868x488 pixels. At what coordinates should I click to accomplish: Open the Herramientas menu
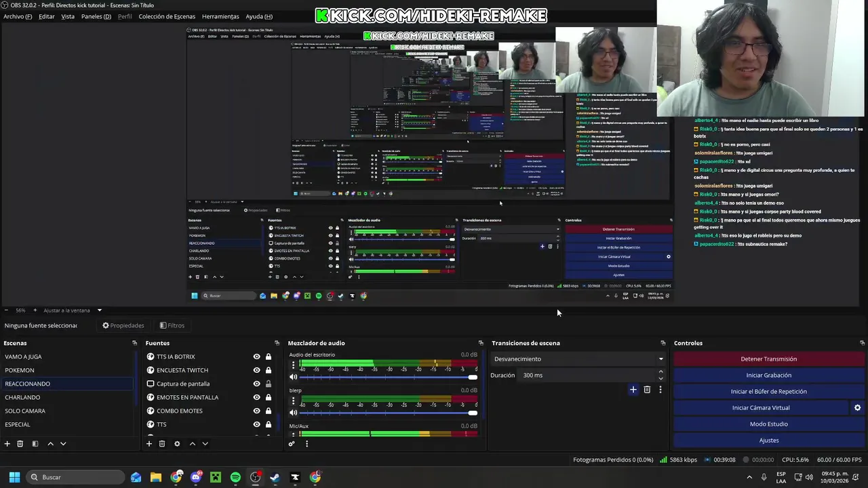coord(220,16)
